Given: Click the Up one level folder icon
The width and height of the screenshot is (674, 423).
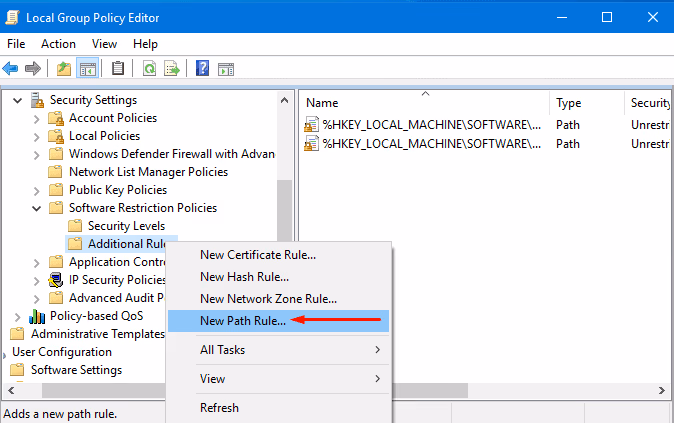Looking at the screenshot, I should tap(64, 69).
